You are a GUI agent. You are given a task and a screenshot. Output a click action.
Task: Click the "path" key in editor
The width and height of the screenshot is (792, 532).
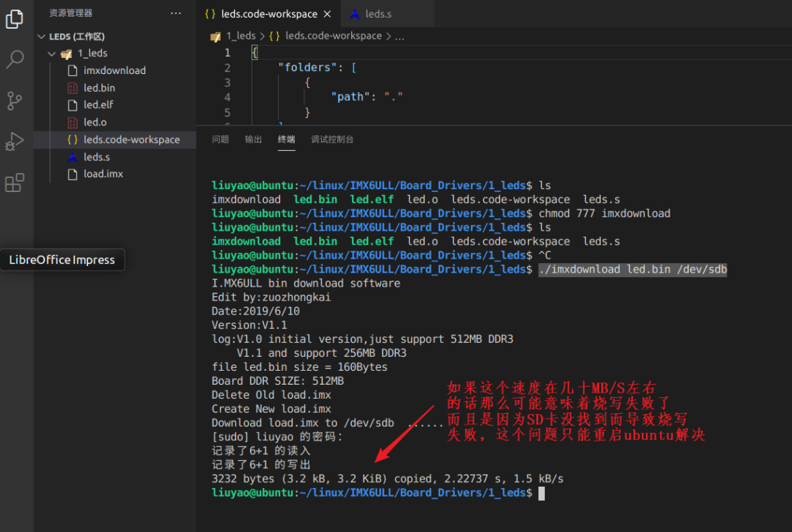click(x=350, y=97)
